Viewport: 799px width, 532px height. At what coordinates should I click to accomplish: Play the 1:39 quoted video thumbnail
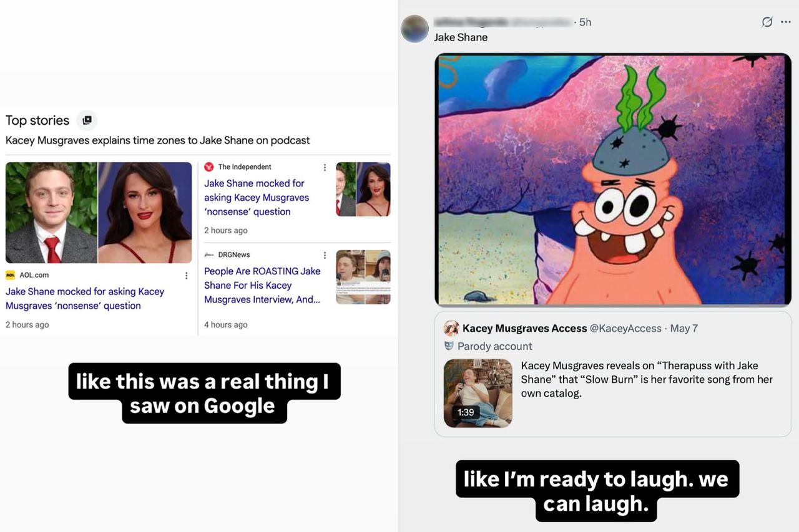coord(478,393)
